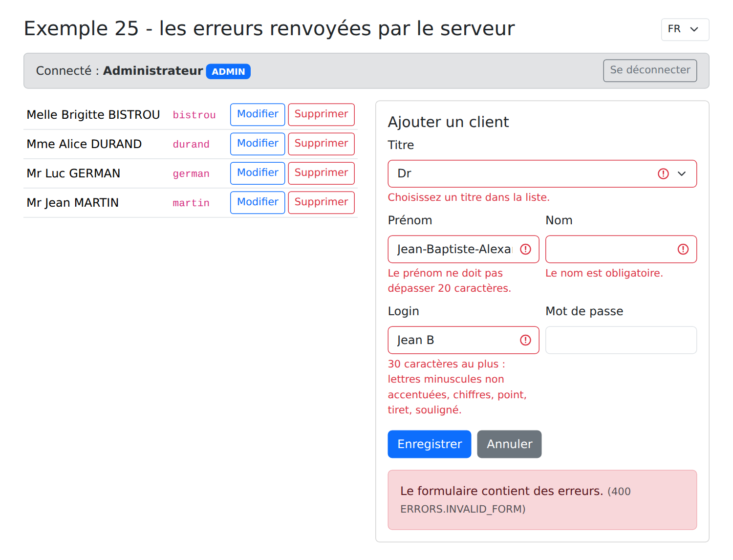
Task: Cancel with the Annuler button
Action: click(x=509, y=444)
